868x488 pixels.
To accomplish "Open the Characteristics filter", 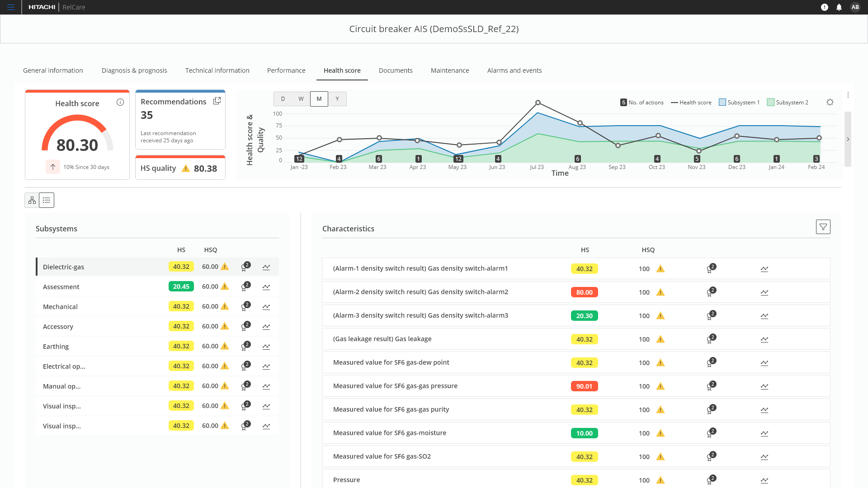I will point(823,227).
